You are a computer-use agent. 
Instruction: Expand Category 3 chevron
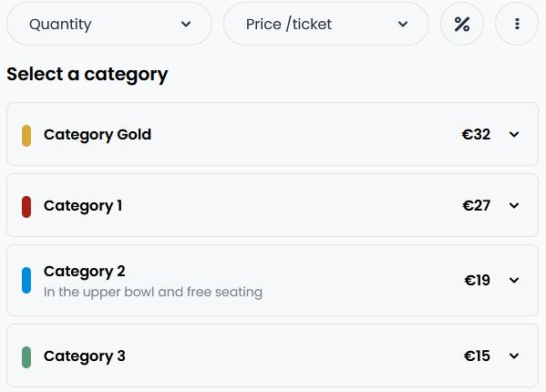[514, 356]
